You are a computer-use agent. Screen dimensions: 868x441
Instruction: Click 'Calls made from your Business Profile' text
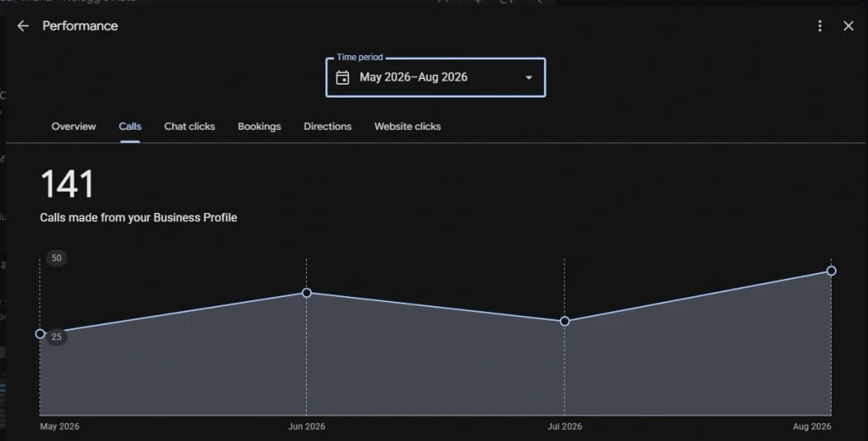[138, 218]
